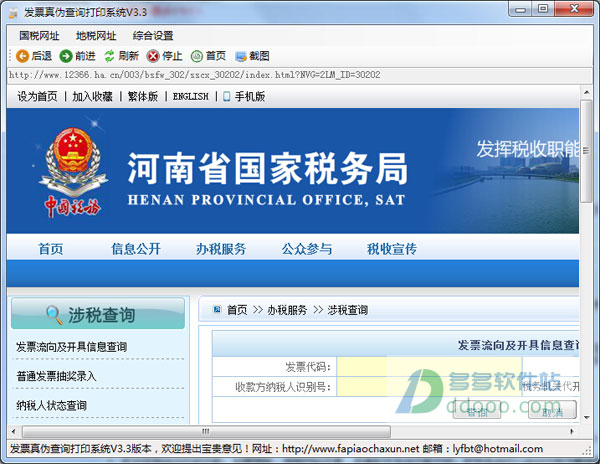Click the 涉税查询 breadcrumb link
This screenshot has height=464, width=600.
click(347, 310)
